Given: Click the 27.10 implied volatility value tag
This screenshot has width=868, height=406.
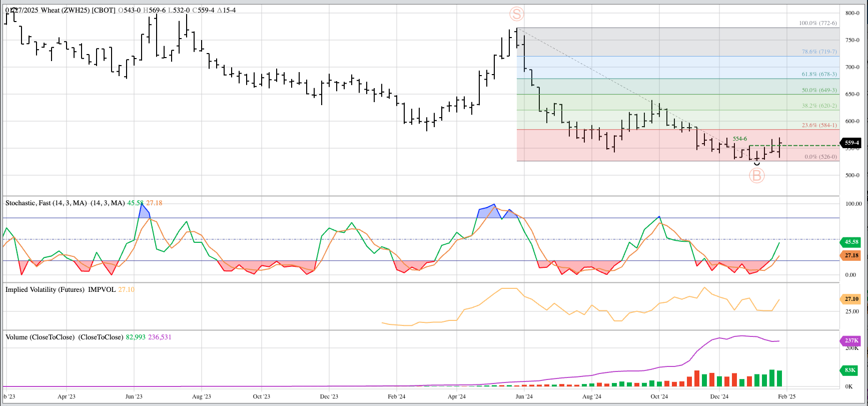Looking at the screenshot, I should click(851, 299).
